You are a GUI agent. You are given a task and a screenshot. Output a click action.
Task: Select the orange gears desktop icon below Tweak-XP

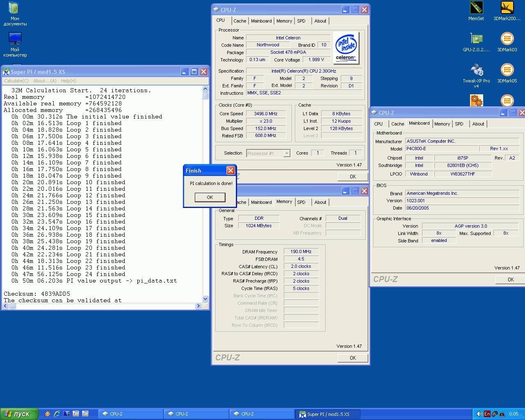(x=476, y=100)
